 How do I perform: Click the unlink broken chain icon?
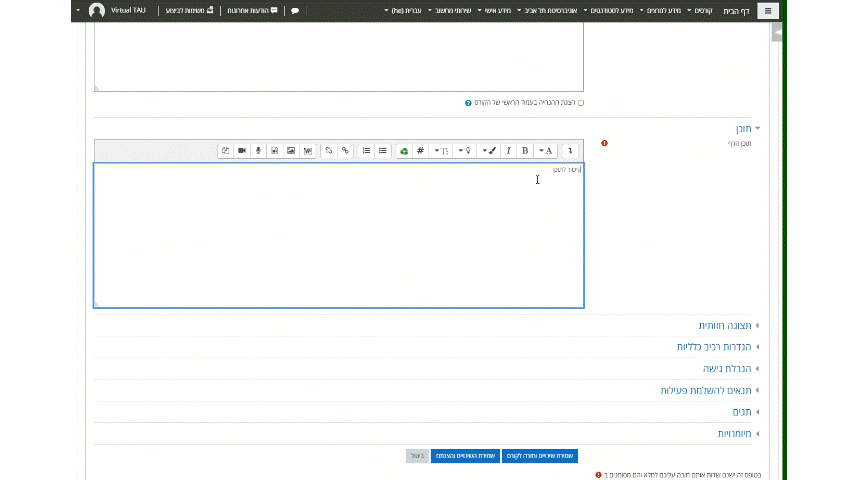coord(329,151)
